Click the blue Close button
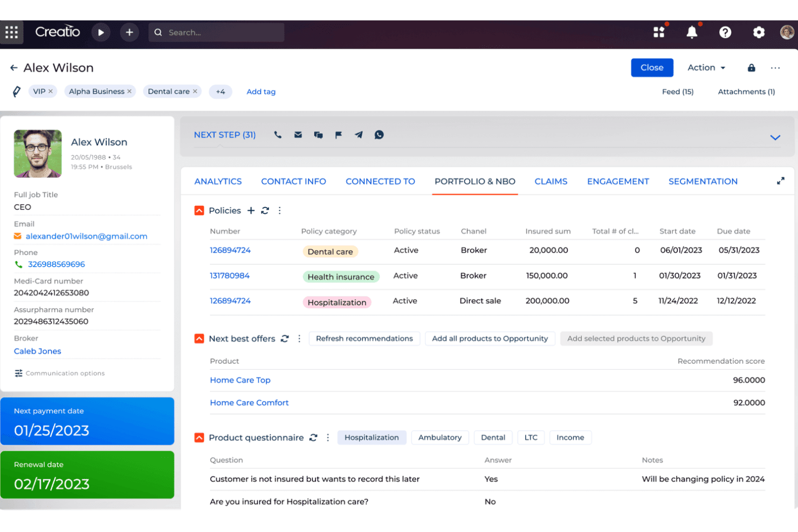 [x=652, y=68]
